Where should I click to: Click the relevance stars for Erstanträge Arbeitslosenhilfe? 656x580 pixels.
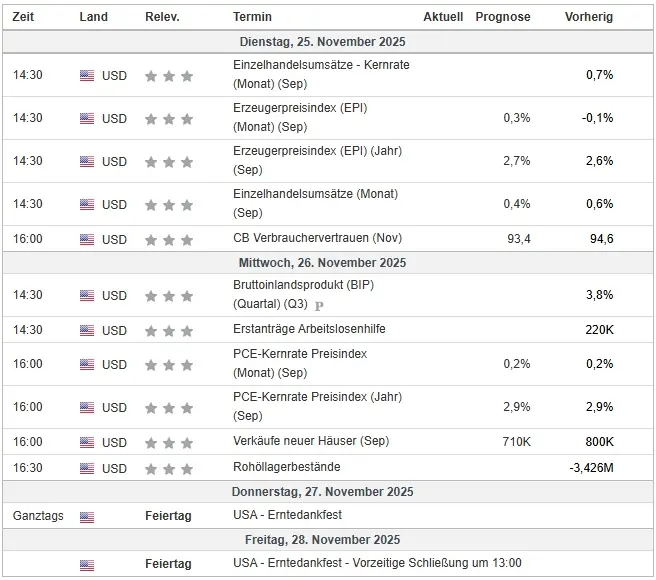[169, 330]
